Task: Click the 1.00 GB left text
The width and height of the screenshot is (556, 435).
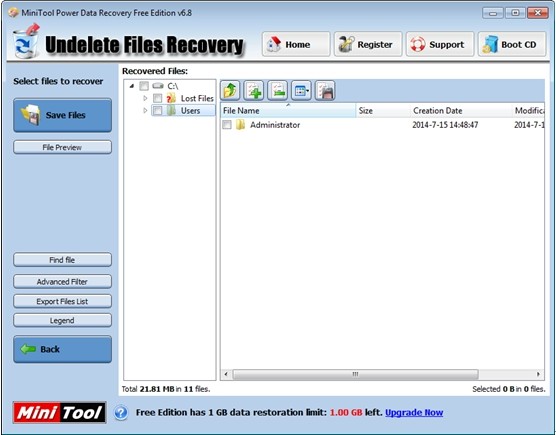Action: pos(356,413)
